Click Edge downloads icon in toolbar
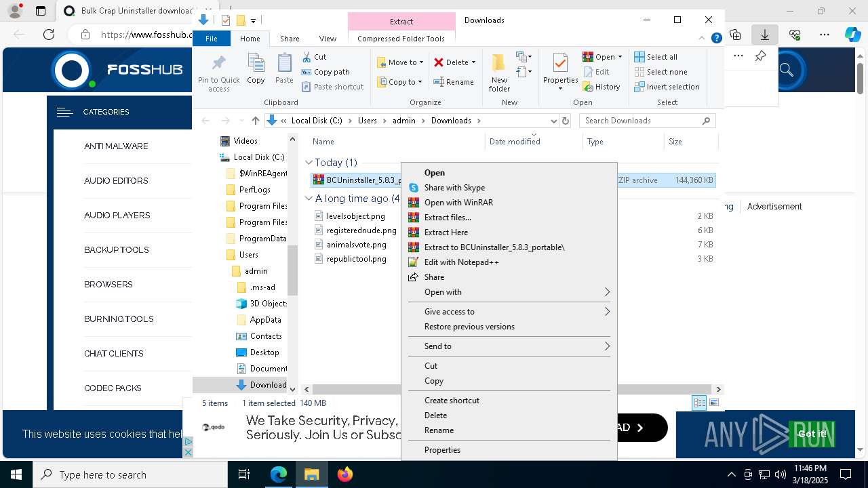Screen dimensions: 868x488 (x=765, y=34)
